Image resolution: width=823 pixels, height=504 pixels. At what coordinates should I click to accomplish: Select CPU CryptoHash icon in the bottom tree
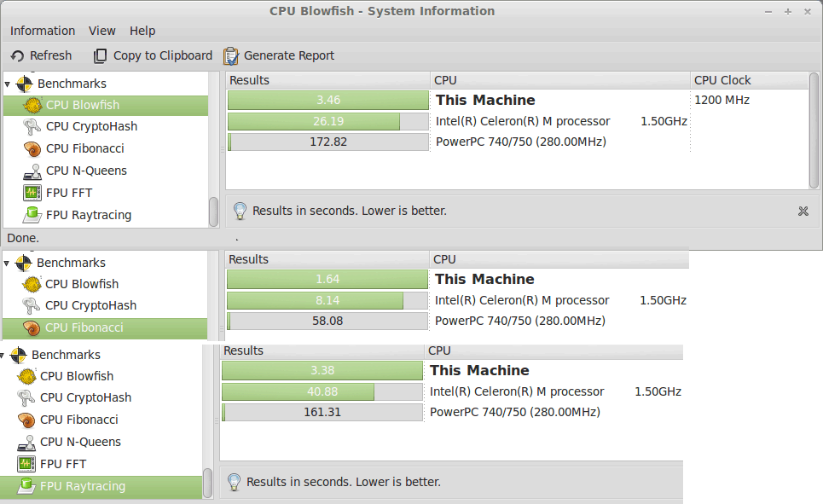pyautogui.click(x=26, y=398)
